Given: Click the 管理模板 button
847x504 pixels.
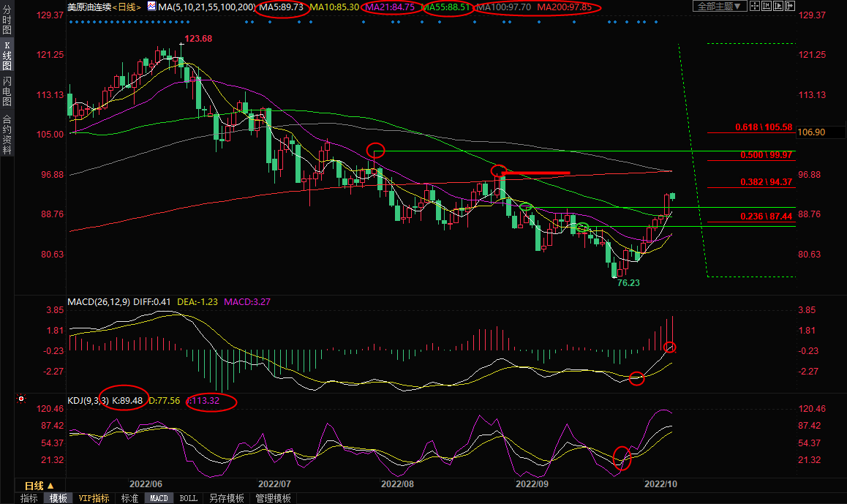Looking at the screenshot, I should point(273,498).
